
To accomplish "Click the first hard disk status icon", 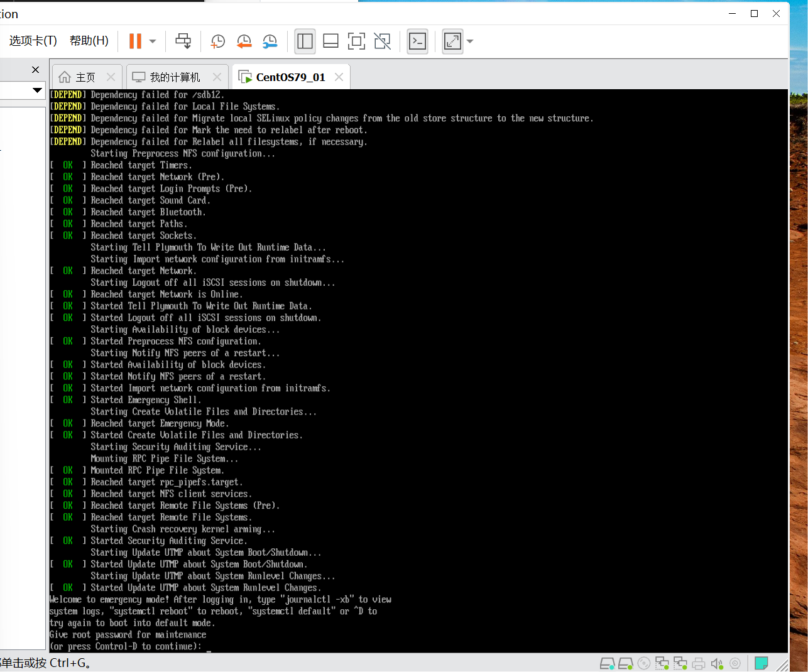I will (x=607, y=663).
